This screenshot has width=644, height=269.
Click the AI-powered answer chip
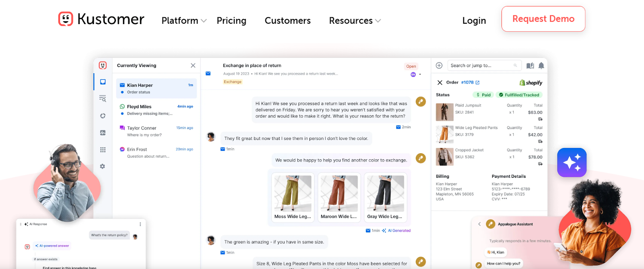[x=52, y=246]
